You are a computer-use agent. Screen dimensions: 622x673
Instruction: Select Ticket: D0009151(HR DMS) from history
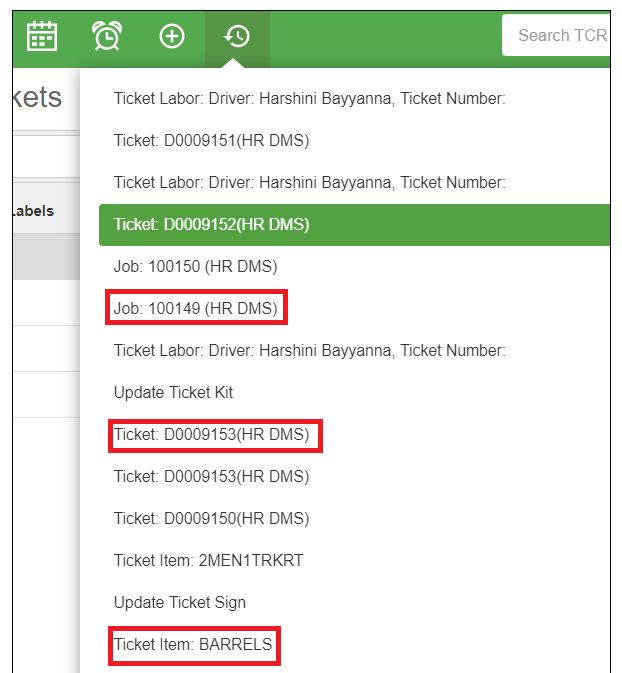click(x=211, y=141)
